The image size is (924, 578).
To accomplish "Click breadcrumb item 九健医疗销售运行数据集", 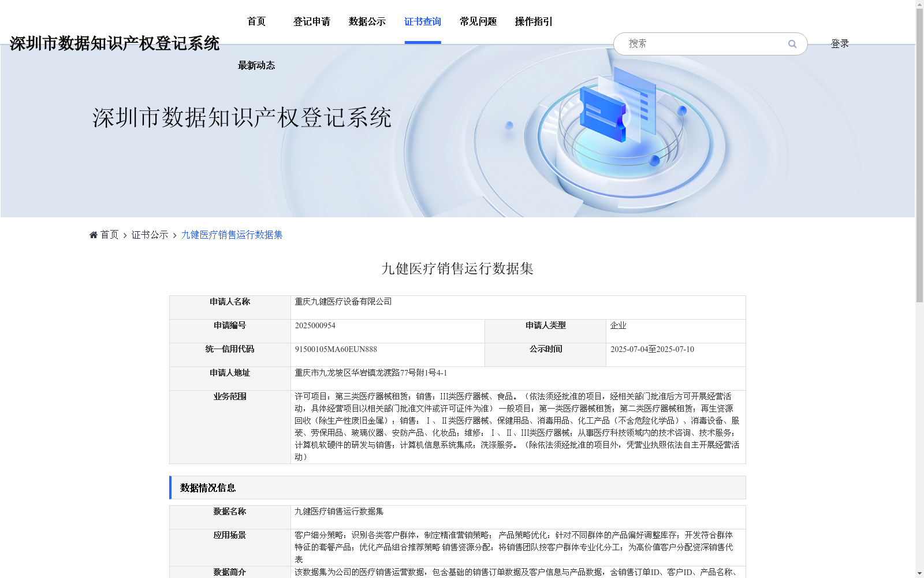I will (x=232, y=235).
